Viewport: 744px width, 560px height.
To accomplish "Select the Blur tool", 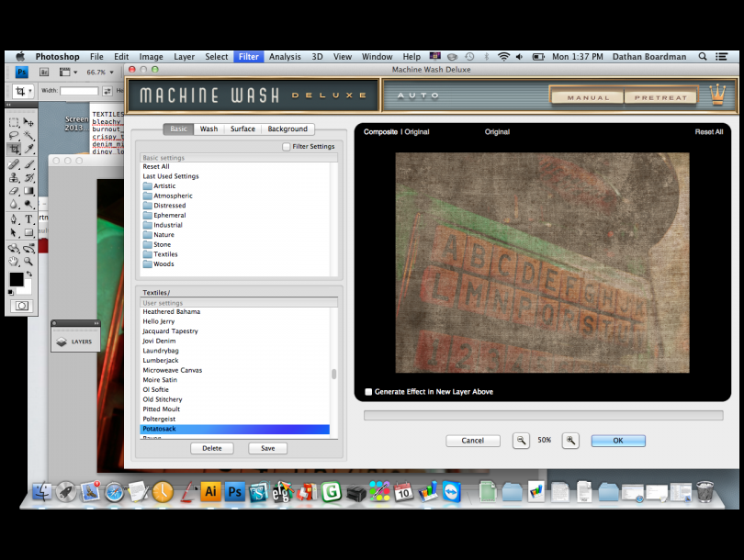I will click(14, 205).
